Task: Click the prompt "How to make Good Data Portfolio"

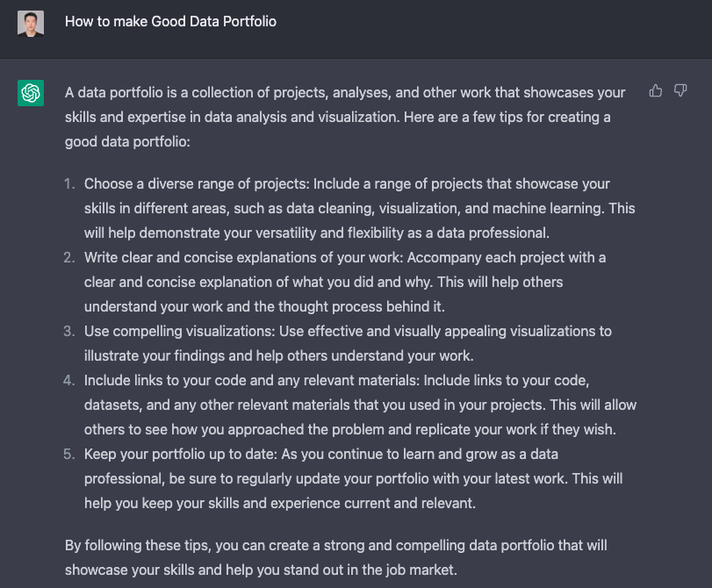Action: [x=170, y=21]
